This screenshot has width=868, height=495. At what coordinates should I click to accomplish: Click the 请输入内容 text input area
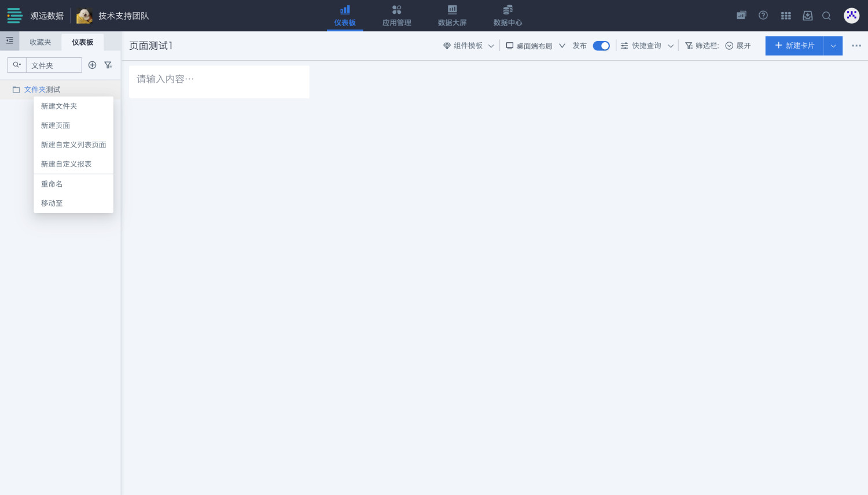(219, 80)
